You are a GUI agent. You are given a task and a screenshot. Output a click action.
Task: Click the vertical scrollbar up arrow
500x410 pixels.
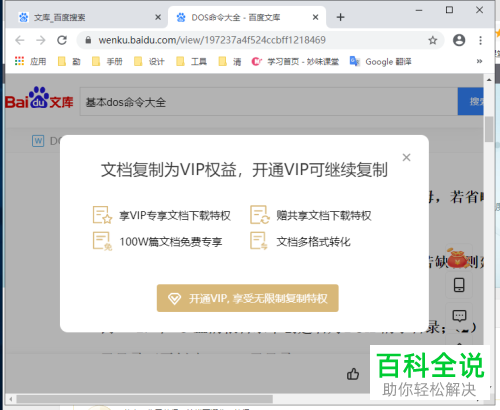489,80
